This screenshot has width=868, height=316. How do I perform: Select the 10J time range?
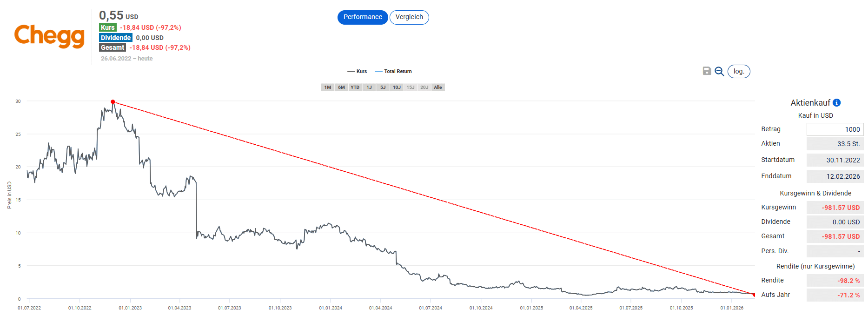(397, 87)
